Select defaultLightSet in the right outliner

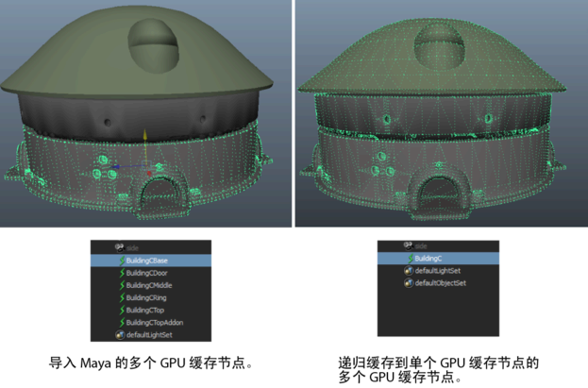[x=438, y=271]
